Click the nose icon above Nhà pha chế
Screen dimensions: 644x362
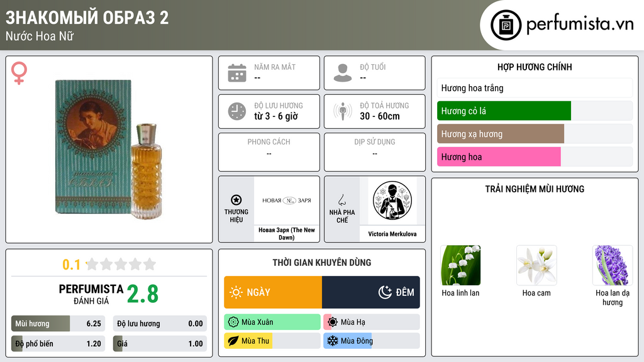[x=341, y=200]
